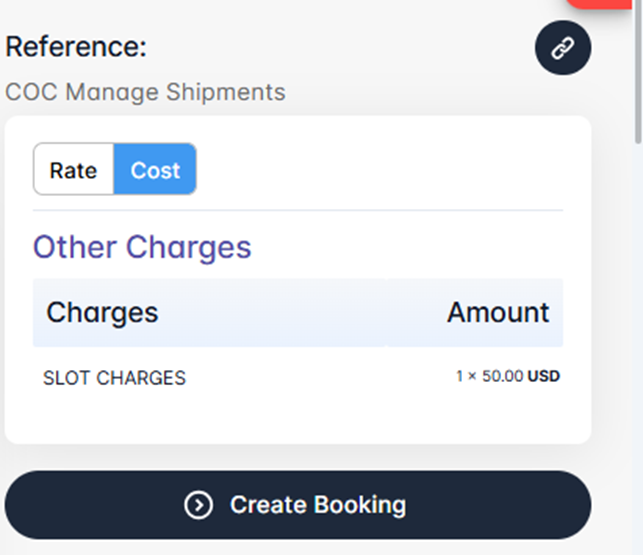643x555 pixels.
Task: Select the Cost toggle option
Action: [155, 170]
